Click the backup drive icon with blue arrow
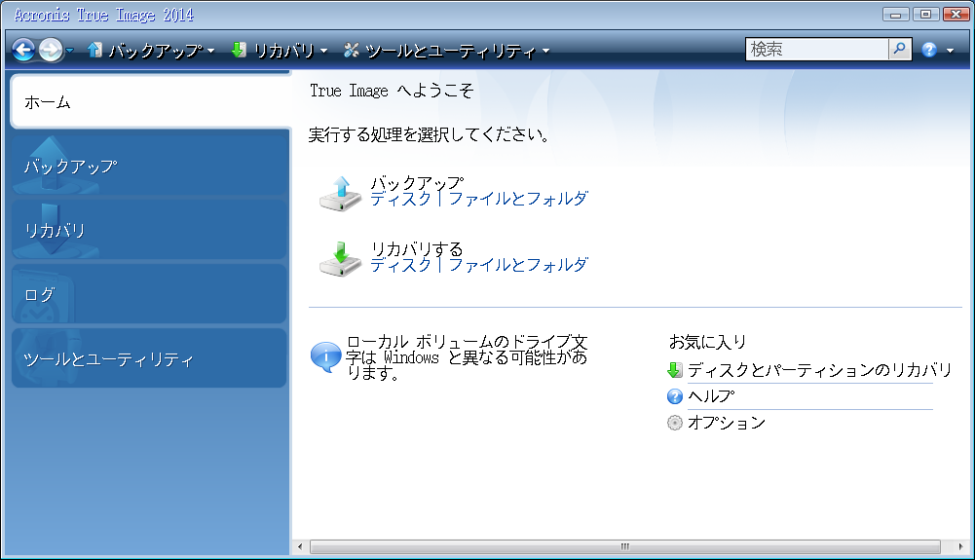975x560 pixels. (x=339, y=193)
